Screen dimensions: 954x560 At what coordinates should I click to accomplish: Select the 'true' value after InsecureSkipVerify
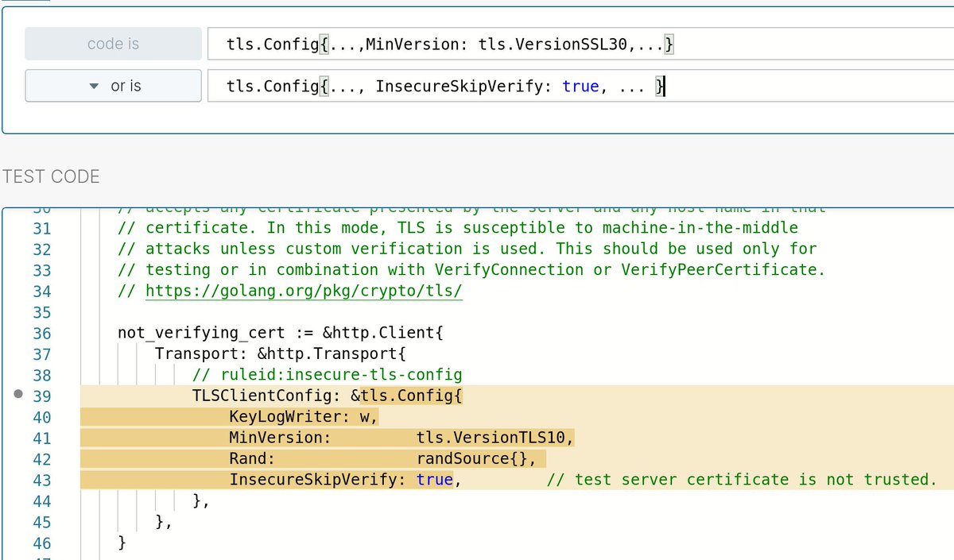435,480
